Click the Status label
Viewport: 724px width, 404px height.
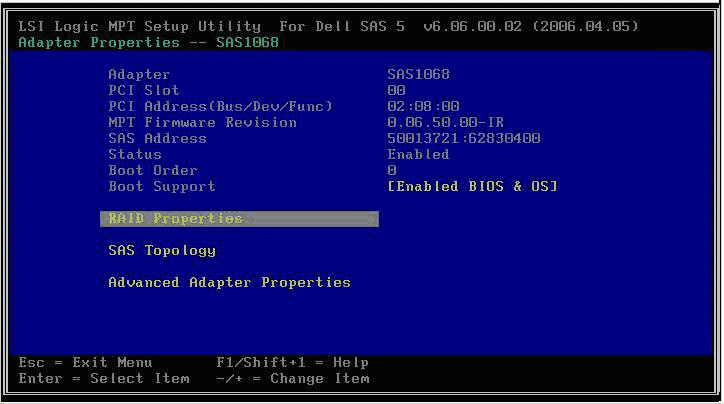[x=135, y=154]
